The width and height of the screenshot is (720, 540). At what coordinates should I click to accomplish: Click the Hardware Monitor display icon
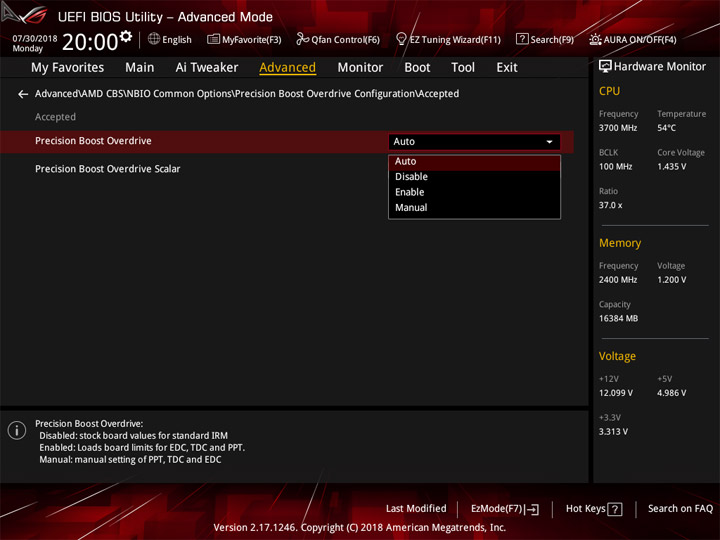click(605, 67)
